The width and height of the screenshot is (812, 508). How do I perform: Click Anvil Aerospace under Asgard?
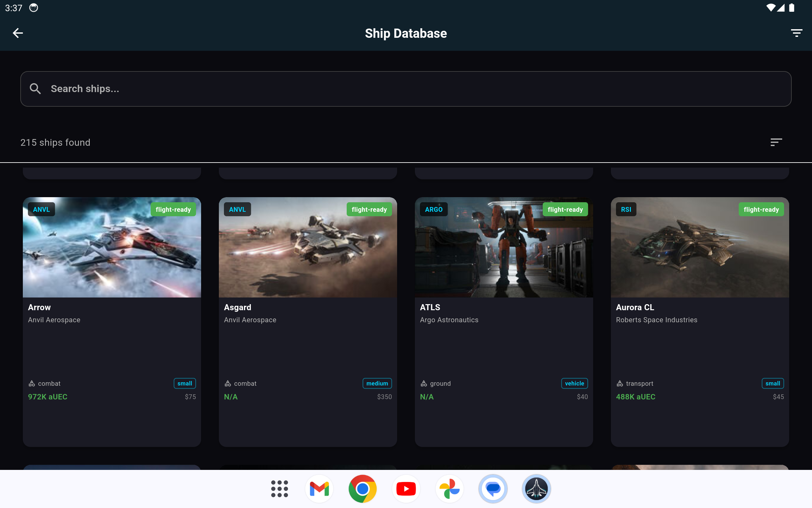point(250,320)
